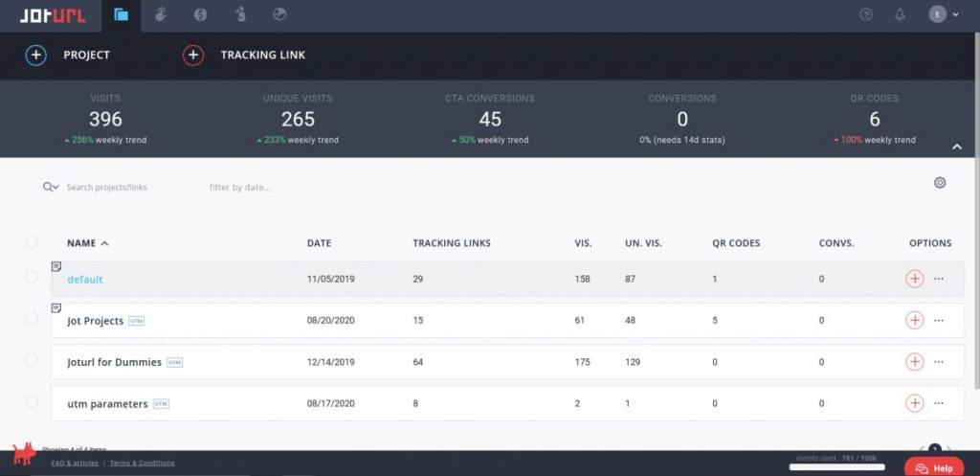The width and height of the screenshot is (980, 476).
Task: Open the default project link
Action: click(x=85, y=280)
